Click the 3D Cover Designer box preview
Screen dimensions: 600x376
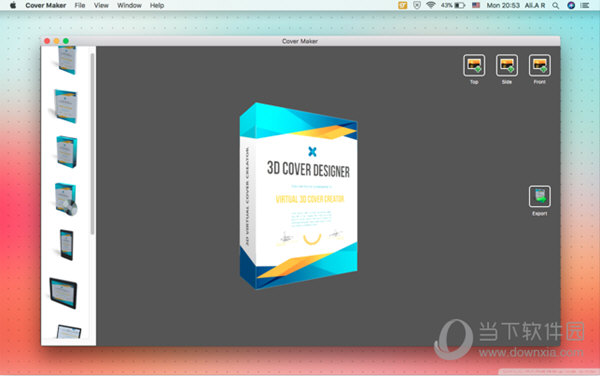coord(299,196)
